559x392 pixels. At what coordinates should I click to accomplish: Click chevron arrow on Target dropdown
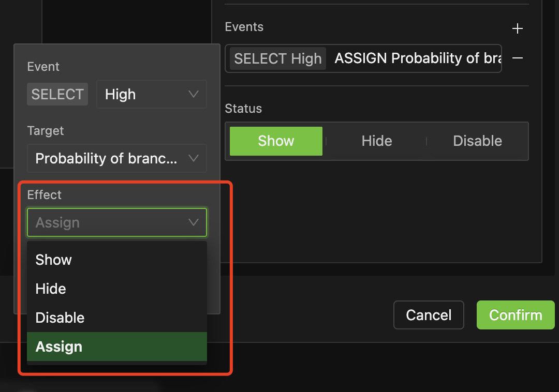[194, 158]
